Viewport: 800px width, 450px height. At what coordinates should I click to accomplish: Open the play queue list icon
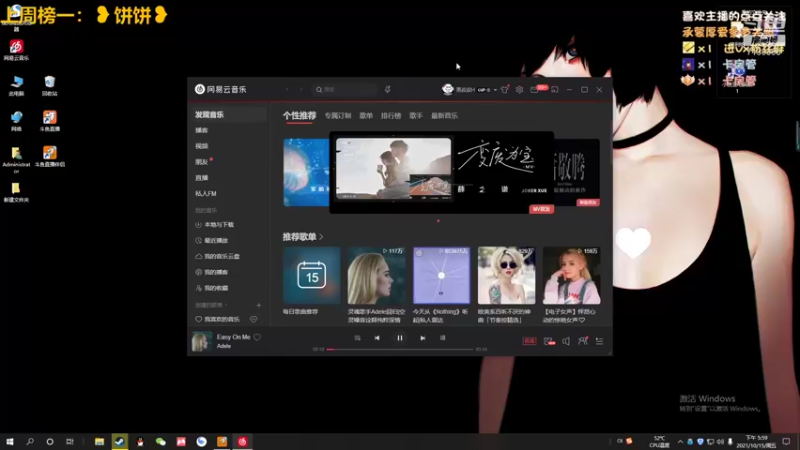tap(599, 341)
